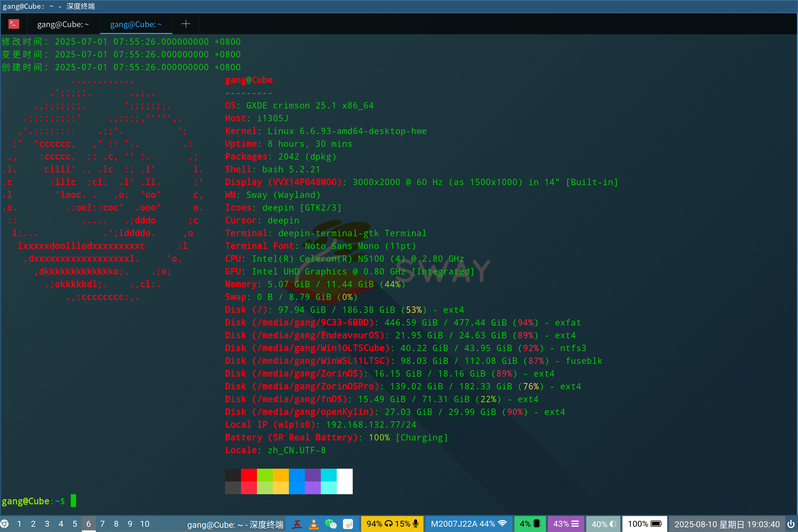Open the power button in the bottom bar
The image size is (798, 532).
pos(791,524)
